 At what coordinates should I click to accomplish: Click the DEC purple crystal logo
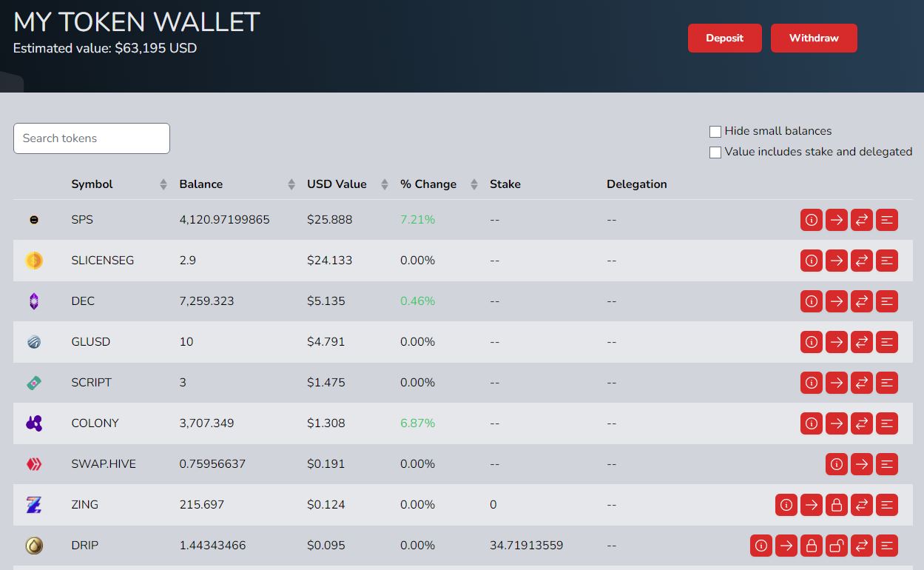coord(34,301)
